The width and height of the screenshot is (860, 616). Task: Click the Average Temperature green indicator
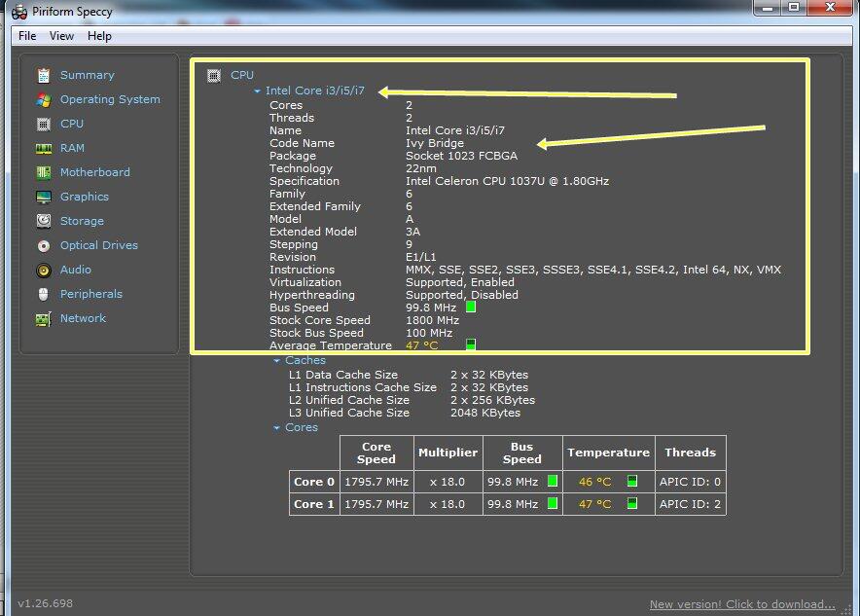[471, 344]
